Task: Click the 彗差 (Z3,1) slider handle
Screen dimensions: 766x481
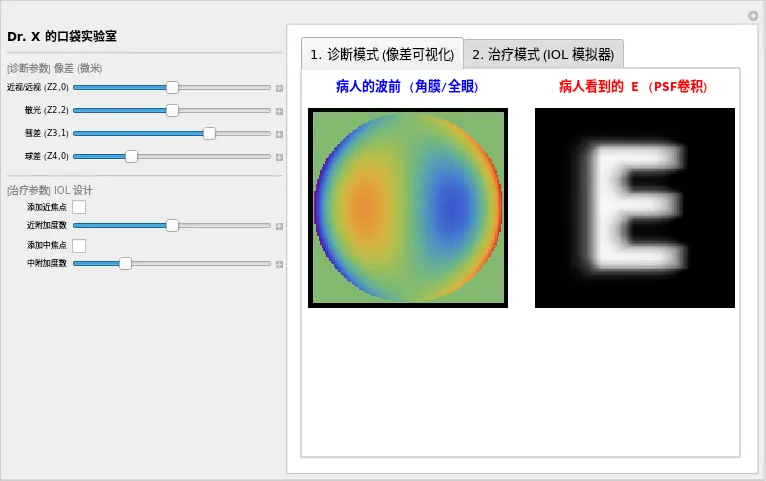Action: (x=209, y=134)
